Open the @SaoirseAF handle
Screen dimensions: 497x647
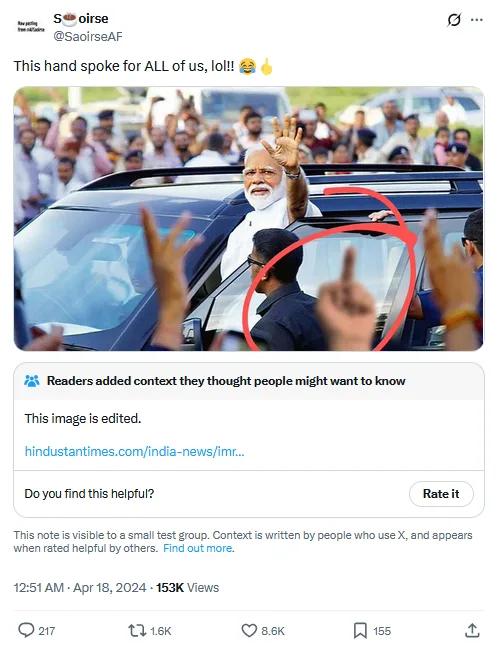pyautogui.click(x=88, y=37)
